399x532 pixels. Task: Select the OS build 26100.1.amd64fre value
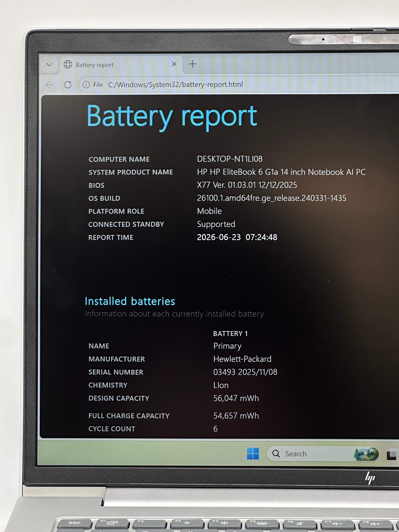pyautogui.click(x=272, y=198)
